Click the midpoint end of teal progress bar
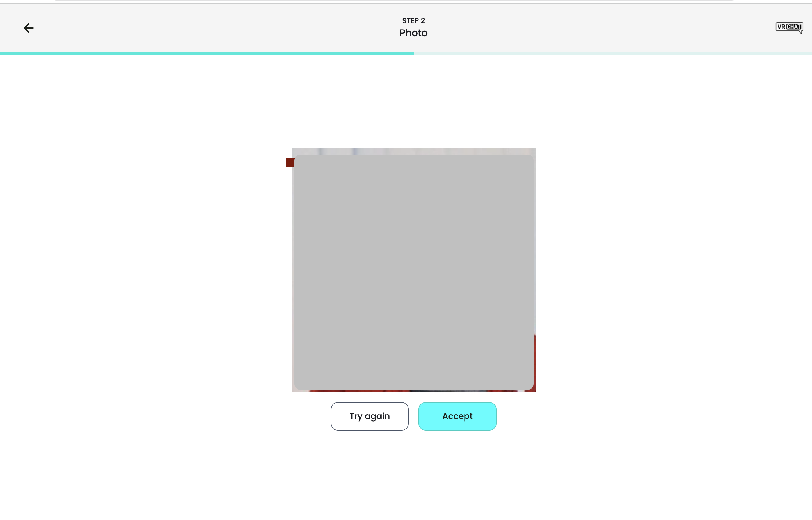The image size is (812, 520). click(x=412, y=54)
